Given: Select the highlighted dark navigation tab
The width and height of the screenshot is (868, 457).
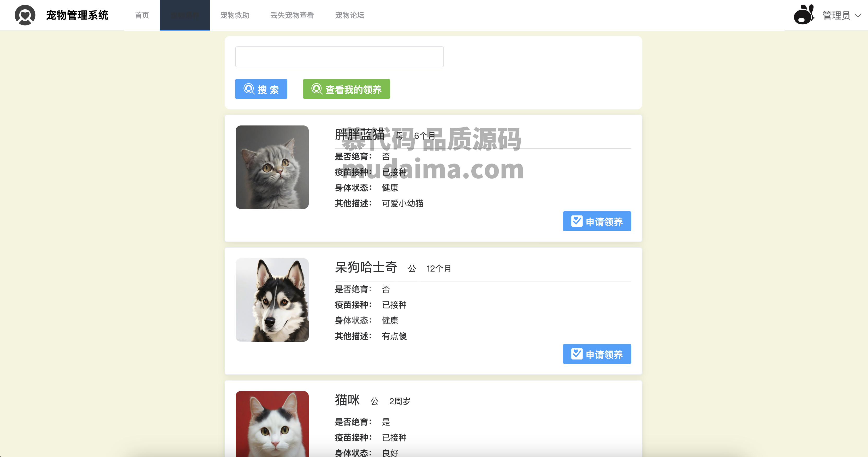Looking at the screenshot, I should (185, 15).
